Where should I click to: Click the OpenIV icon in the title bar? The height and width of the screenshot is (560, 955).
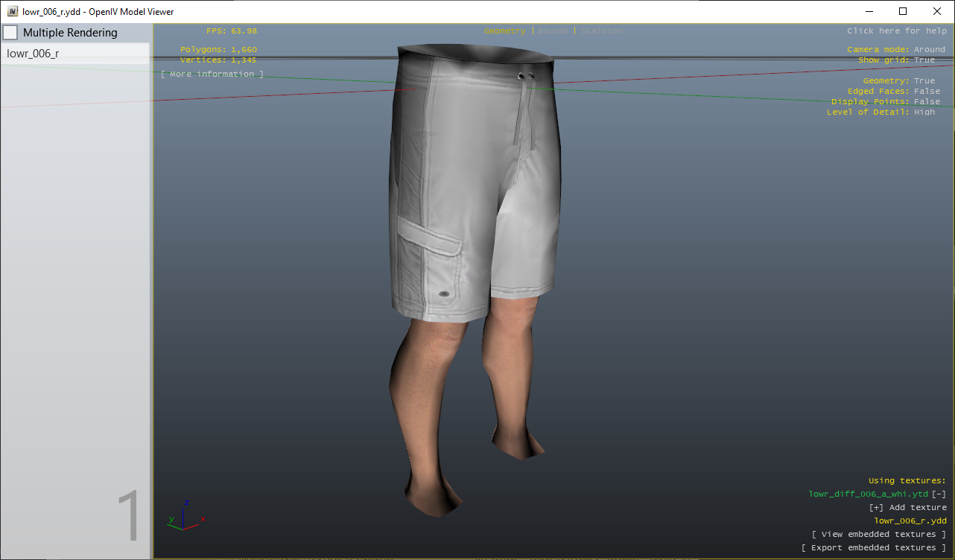[x=11, y=11]
